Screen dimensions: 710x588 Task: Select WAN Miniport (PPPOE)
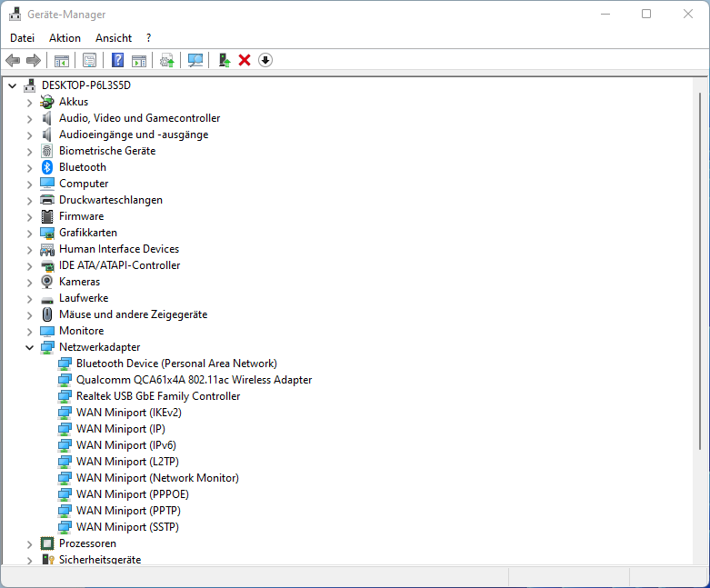point(133,494)
